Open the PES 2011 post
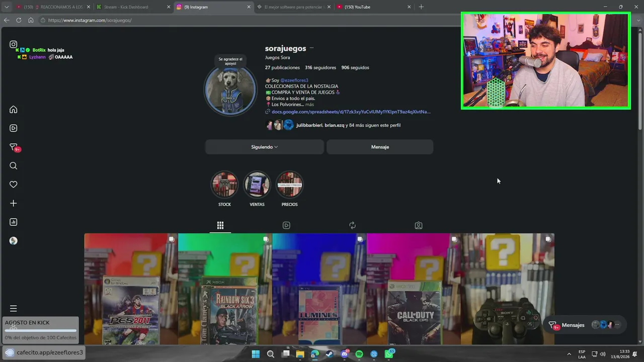 pyautogui.click(x=131, y=289)
